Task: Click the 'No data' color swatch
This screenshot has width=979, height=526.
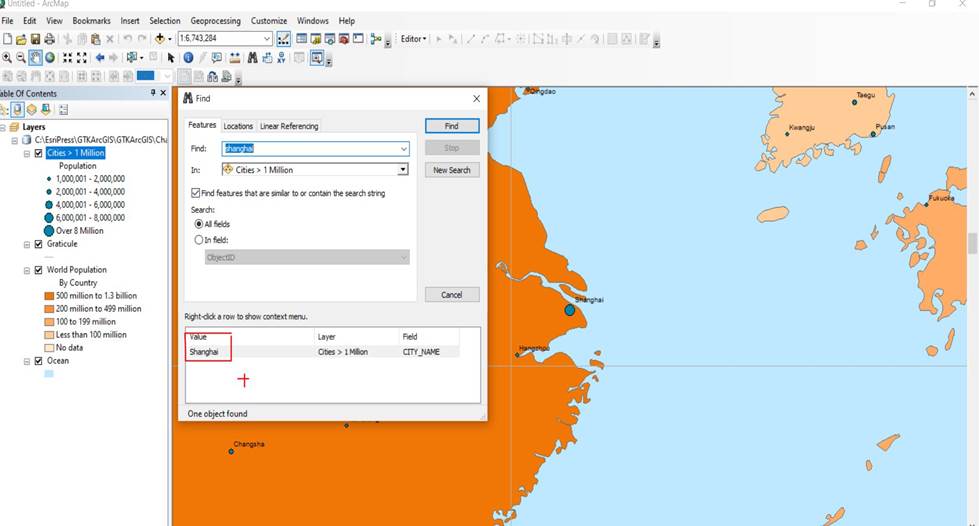Action: tap(49, 348)
